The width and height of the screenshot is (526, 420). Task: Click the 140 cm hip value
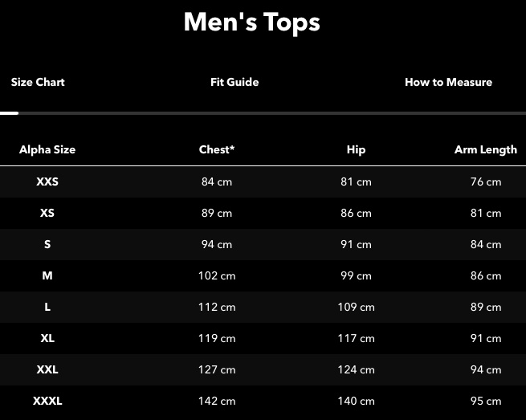pyautogui.click(x=356, y=401)
